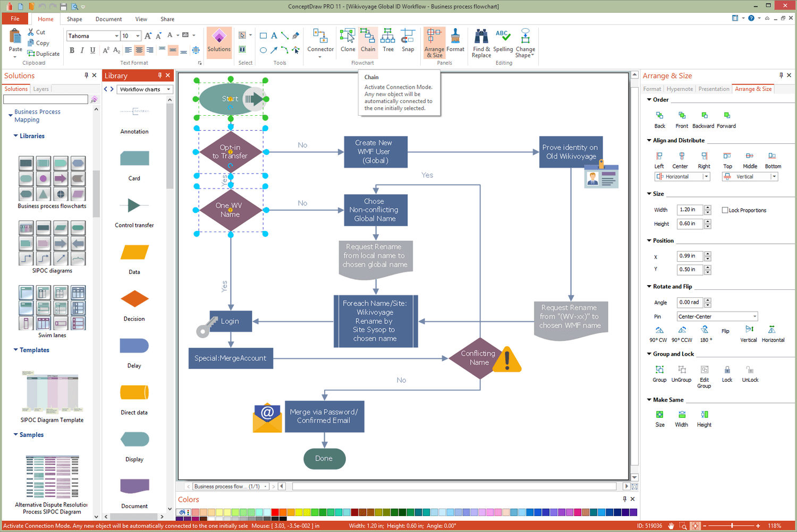The height and width of the screenshot is (532, 797).
Task: Switch to the Shape ribbon tab
Action: (x=74, y=19)
